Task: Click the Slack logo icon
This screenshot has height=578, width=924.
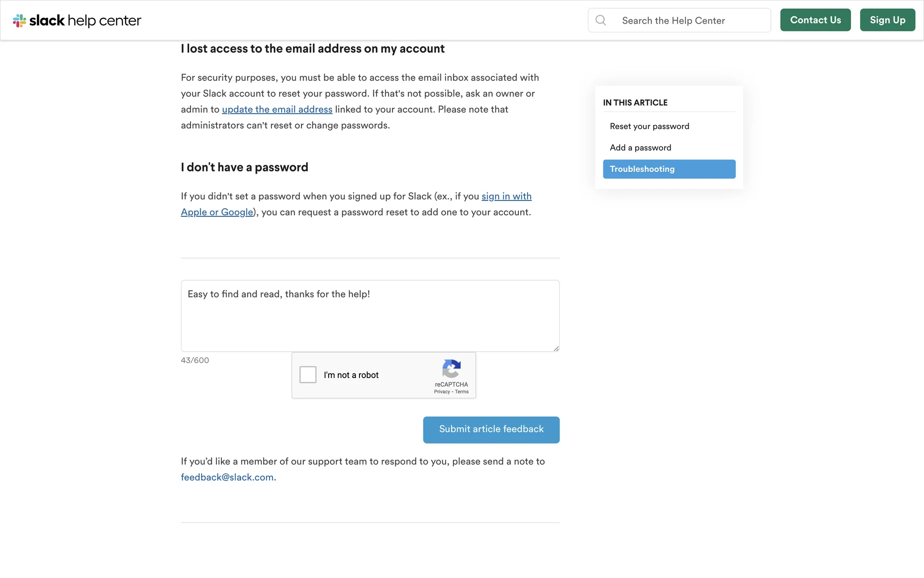Action: [19, 21]
